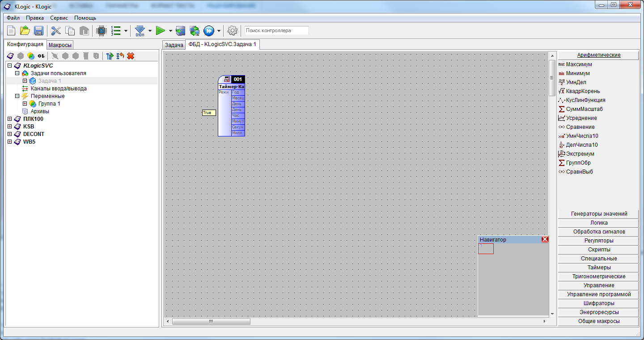The image size is (644, 340).
Task: Click the Cut scissors icon
Action: coord(56,31)
